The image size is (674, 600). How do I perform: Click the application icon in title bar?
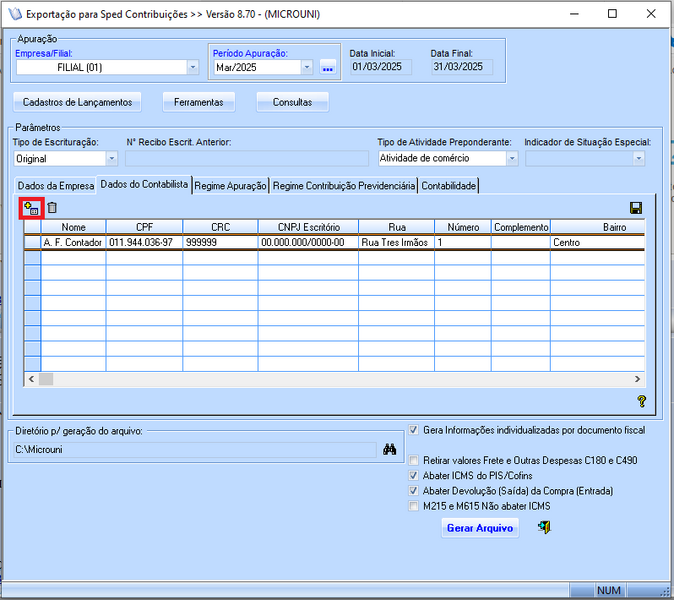coord(15,14)
